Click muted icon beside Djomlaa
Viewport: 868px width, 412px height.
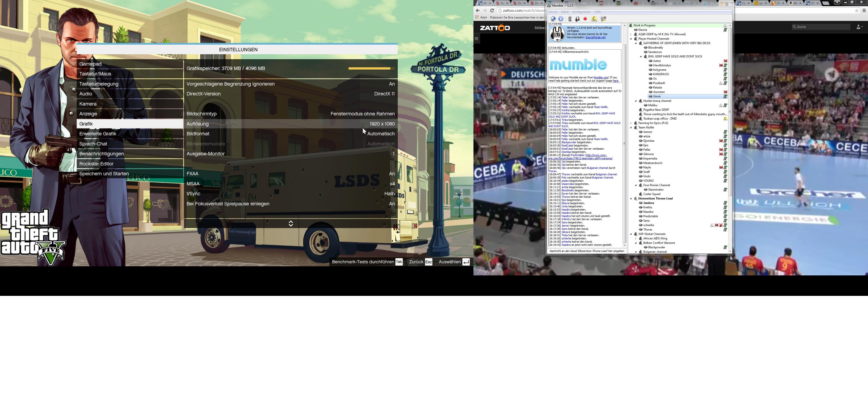(x=721, y=141)
